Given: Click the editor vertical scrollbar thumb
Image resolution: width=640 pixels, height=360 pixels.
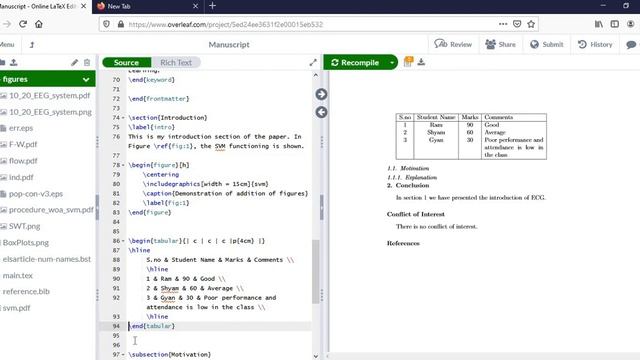Looking at the screenshot, I should (316, 271).
